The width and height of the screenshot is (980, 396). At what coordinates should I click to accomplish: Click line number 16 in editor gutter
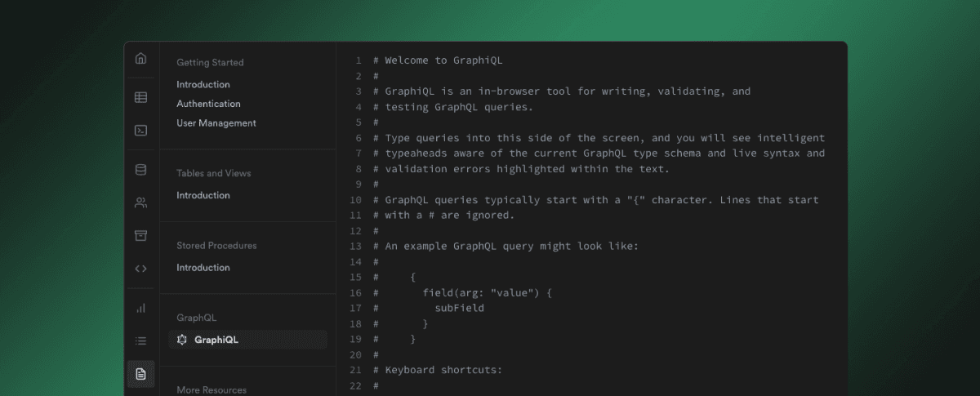pyautogui.click(x=355, y=292)
